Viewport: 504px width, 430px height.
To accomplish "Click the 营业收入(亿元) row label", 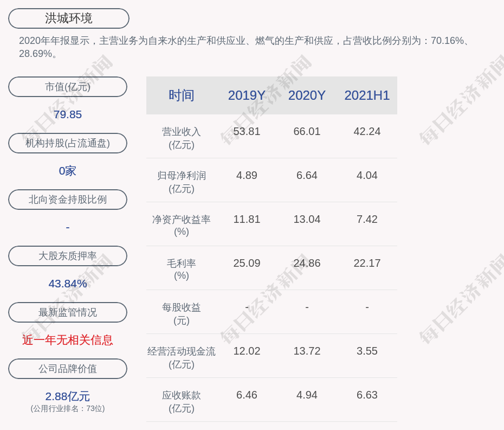I will tap(182, 138).
